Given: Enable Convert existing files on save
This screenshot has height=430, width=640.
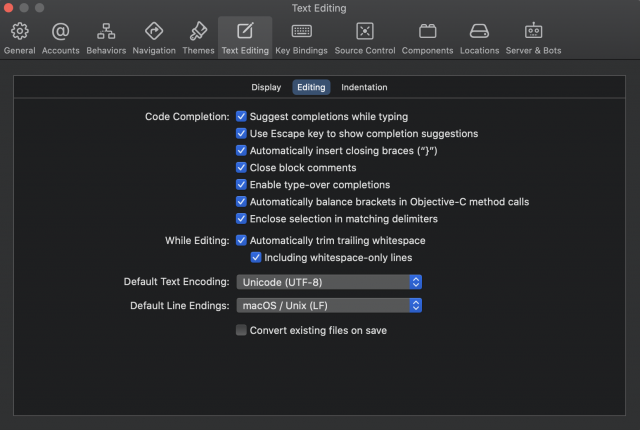Looking at the screenshot, I should (241, 330).
